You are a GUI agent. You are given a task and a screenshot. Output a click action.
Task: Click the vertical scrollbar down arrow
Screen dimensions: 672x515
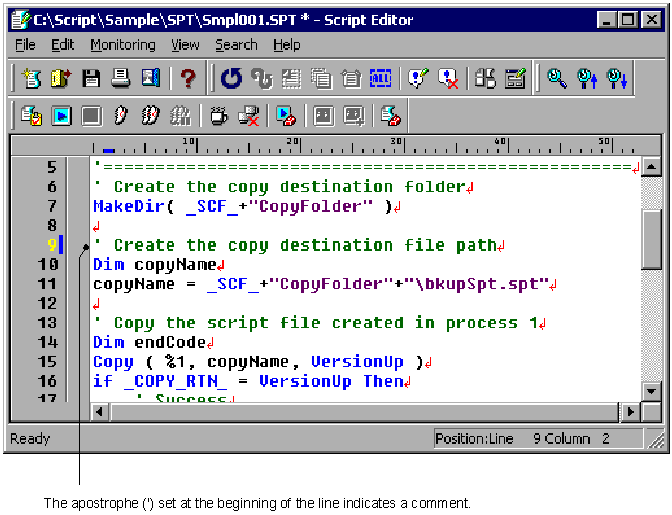[x=651, y=391]
